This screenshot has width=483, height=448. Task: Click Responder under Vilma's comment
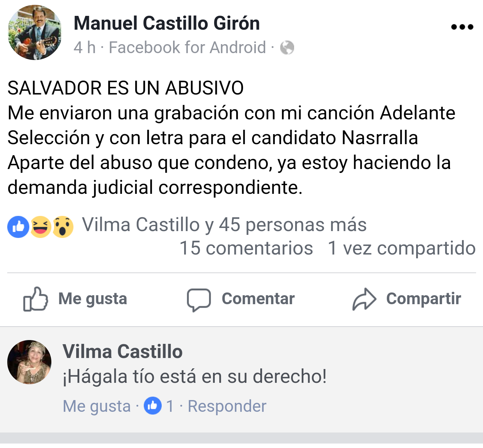227,406
